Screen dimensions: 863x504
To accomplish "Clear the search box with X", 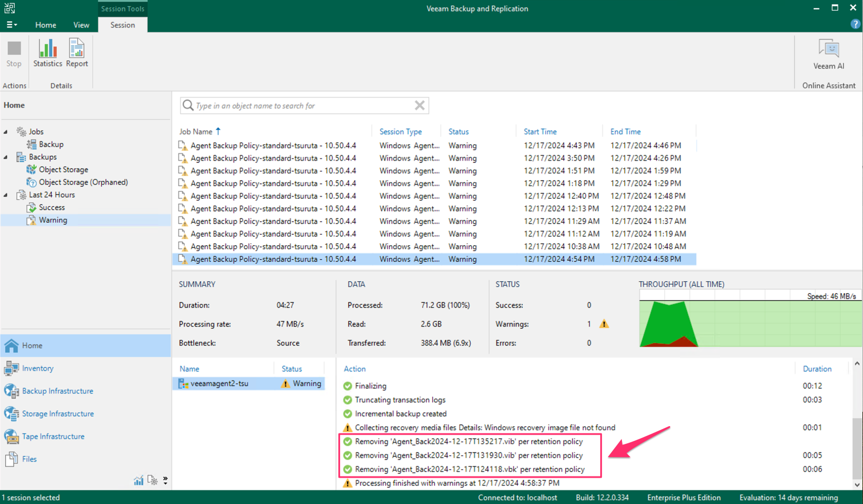I will coord(420,105).
